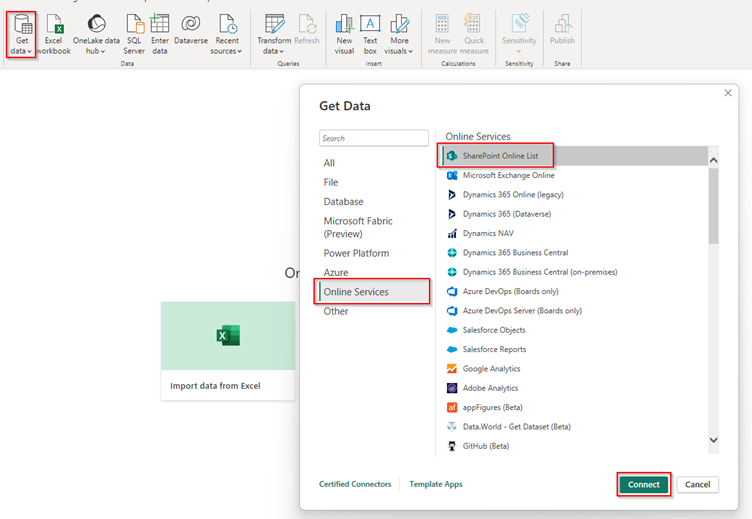Select the File category
The height and width of the screenshot is (519, 752).
click(331, 182)
